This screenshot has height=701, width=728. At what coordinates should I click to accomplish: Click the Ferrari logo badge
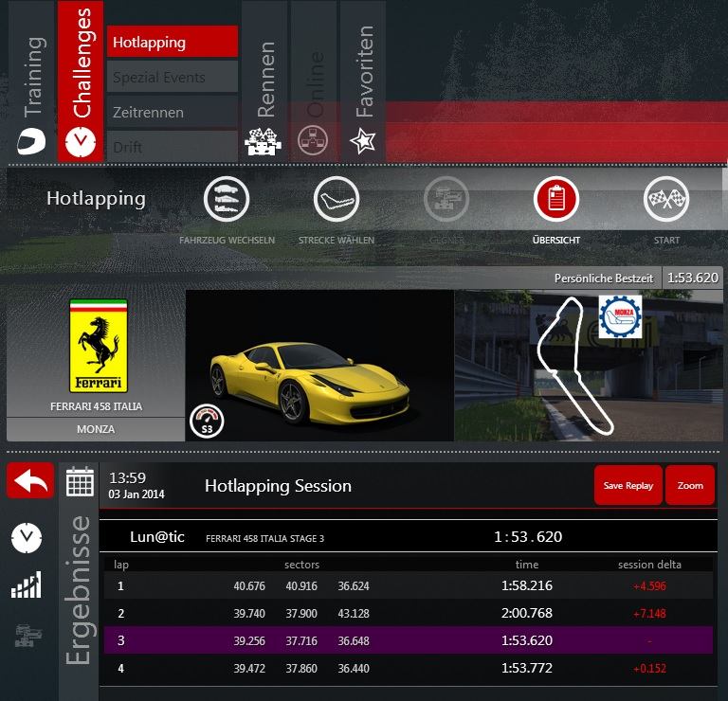[x=98, y=346]
